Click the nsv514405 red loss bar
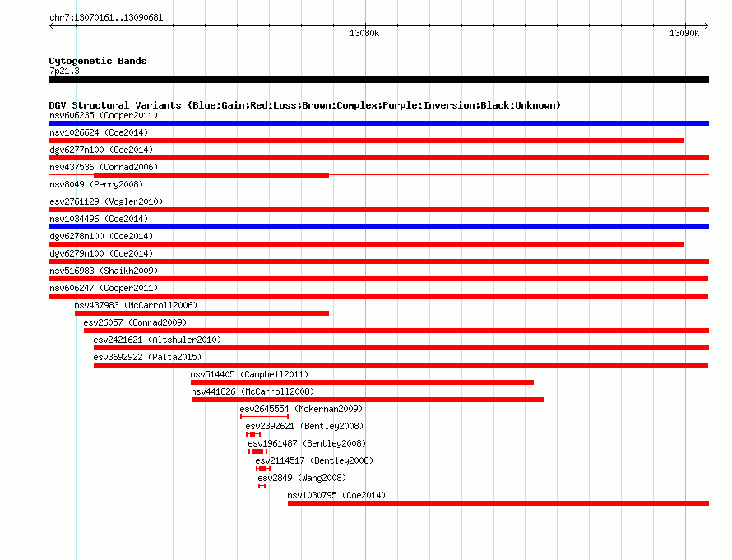732x560 pixels. (362, 382)
